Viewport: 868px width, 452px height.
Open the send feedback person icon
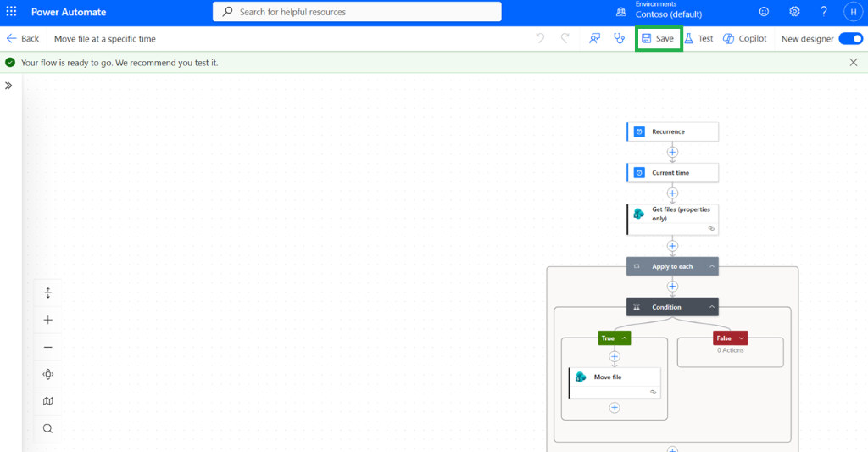click(x=594, y=38)
